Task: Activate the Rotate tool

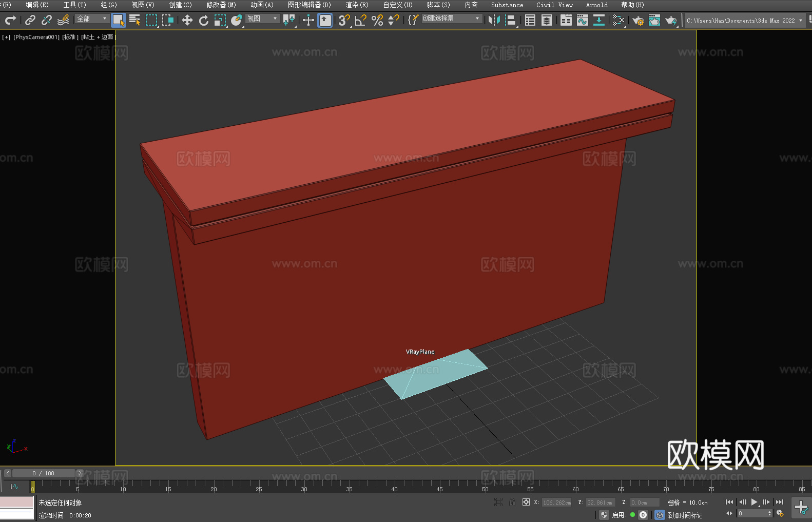Action: point(204,20)
